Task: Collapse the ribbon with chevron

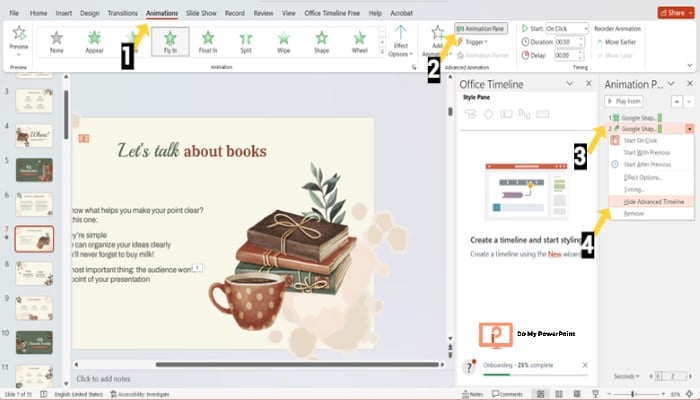Action: [690, 65]
